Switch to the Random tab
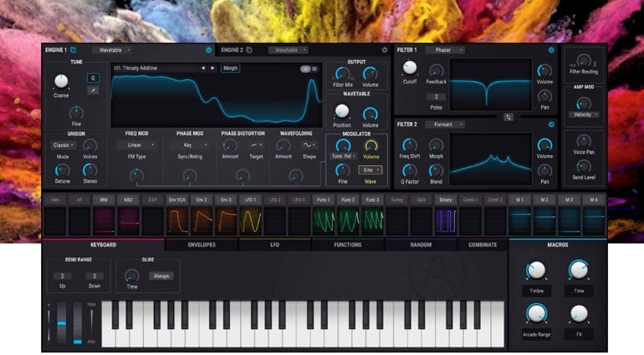Screen dimensions: 644x355 pyautogui.click(x=421, y=245)
